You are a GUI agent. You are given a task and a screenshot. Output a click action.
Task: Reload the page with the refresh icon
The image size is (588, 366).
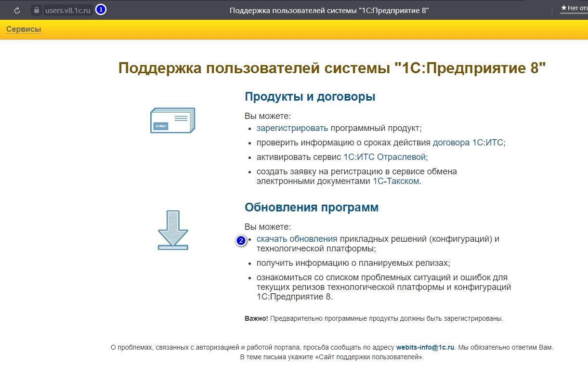(x=17, y=10)
